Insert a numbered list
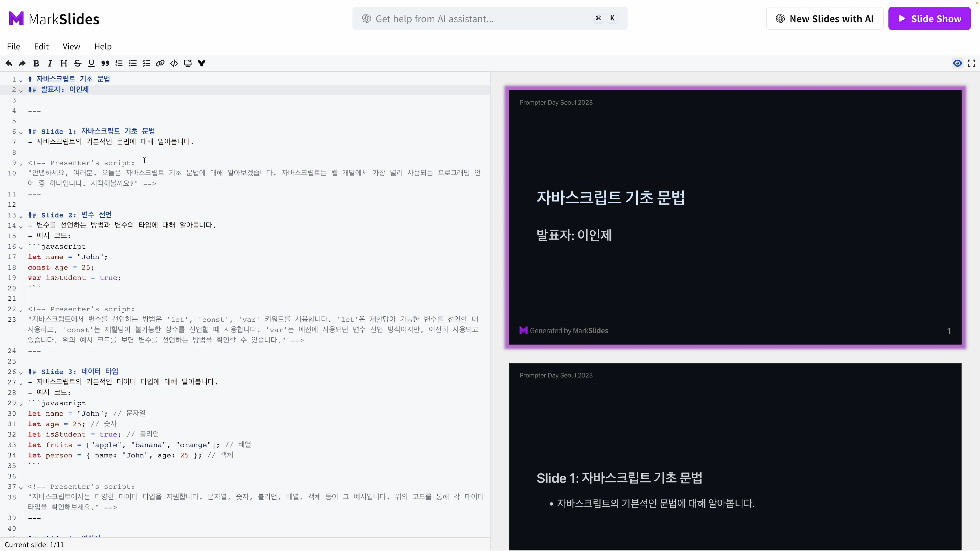 (119, 63)
